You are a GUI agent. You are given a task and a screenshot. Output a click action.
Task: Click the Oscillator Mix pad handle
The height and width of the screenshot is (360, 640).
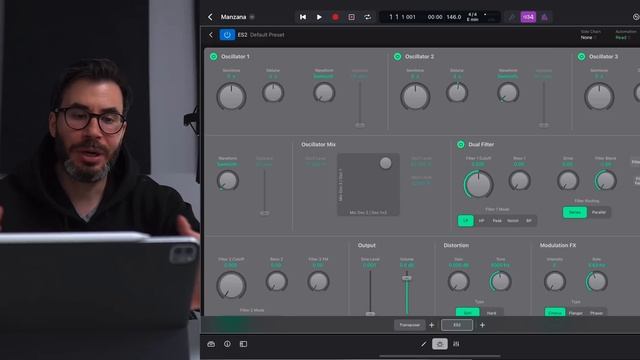click(x=385, y=163)
